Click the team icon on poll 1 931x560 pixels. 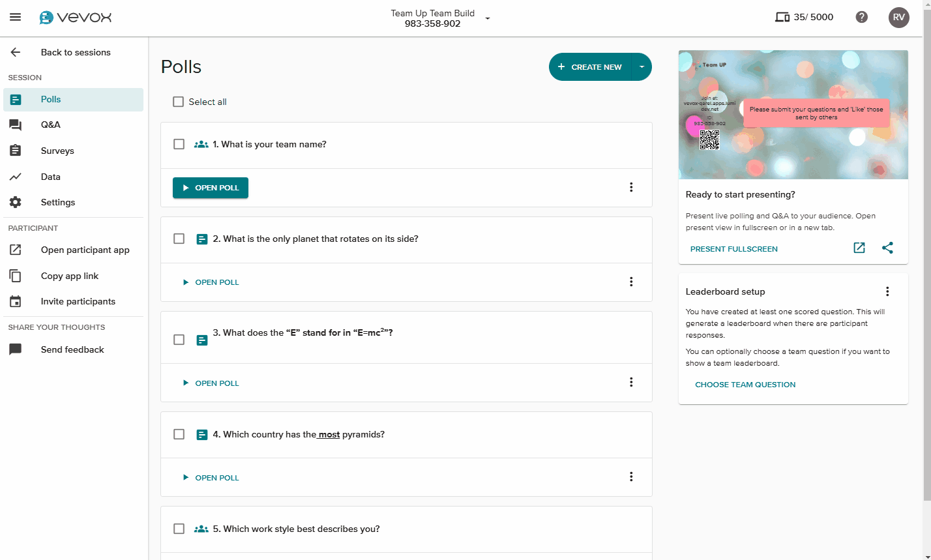coord(201,144)
